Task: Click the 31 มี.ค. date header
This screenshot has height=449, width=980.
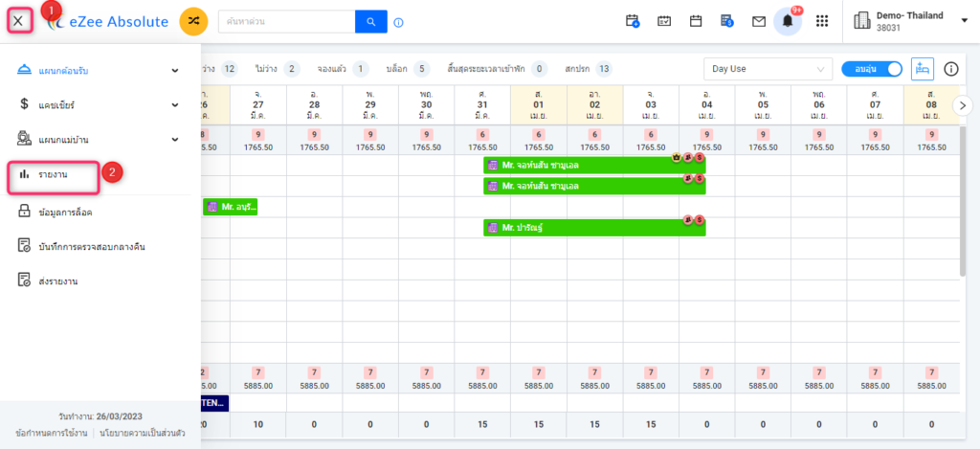Action: pos(482,105)
